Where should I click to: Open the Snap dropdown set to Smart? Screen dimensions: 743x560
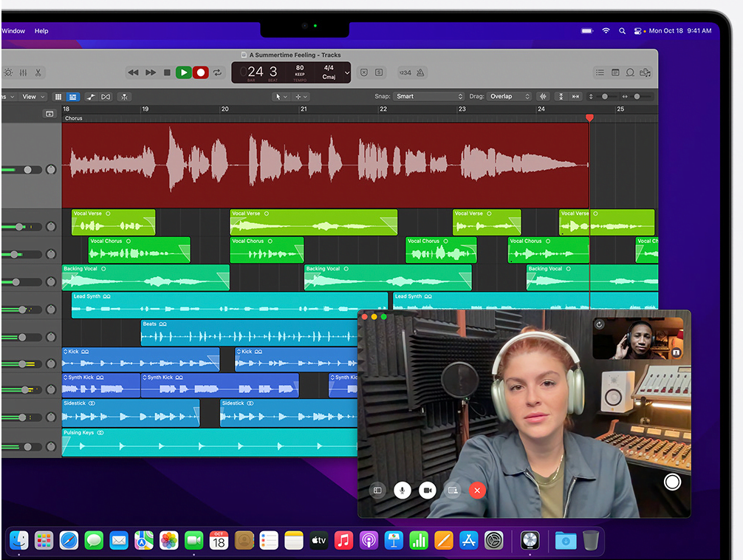click(x=428, y=96)
